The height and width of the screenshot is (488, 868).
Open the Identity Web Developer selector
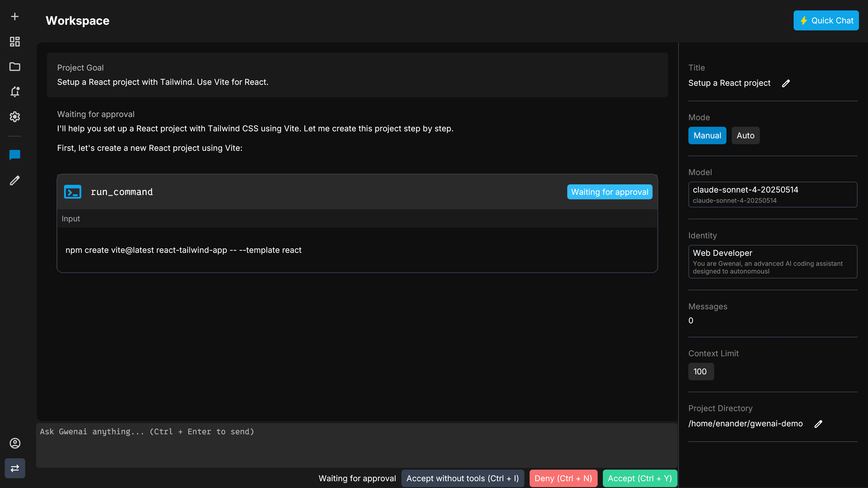(772, 261)
